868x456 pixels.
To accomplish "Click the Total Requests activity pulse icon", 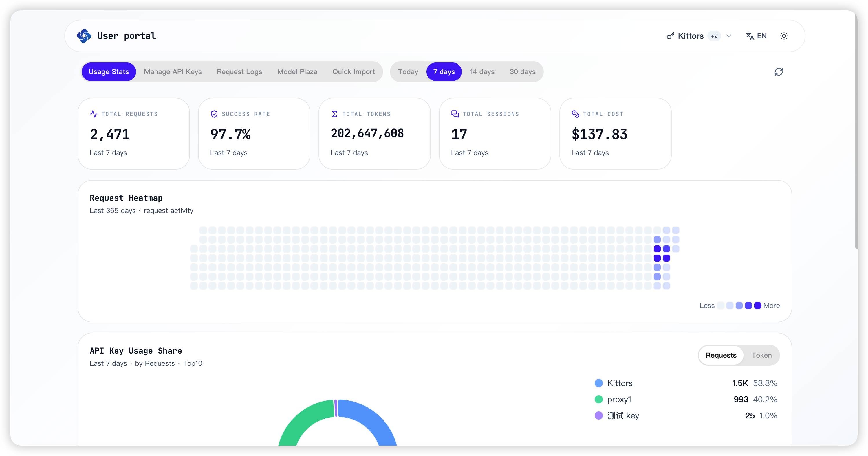I will (x=94, y=114).
